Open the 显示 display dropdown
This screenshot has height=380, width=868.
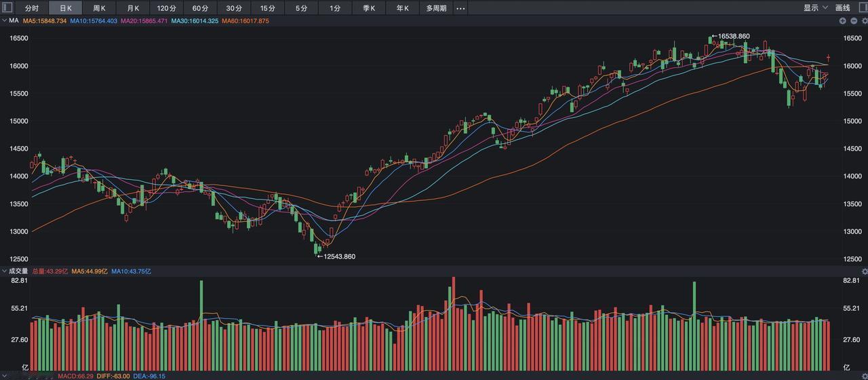816,8
